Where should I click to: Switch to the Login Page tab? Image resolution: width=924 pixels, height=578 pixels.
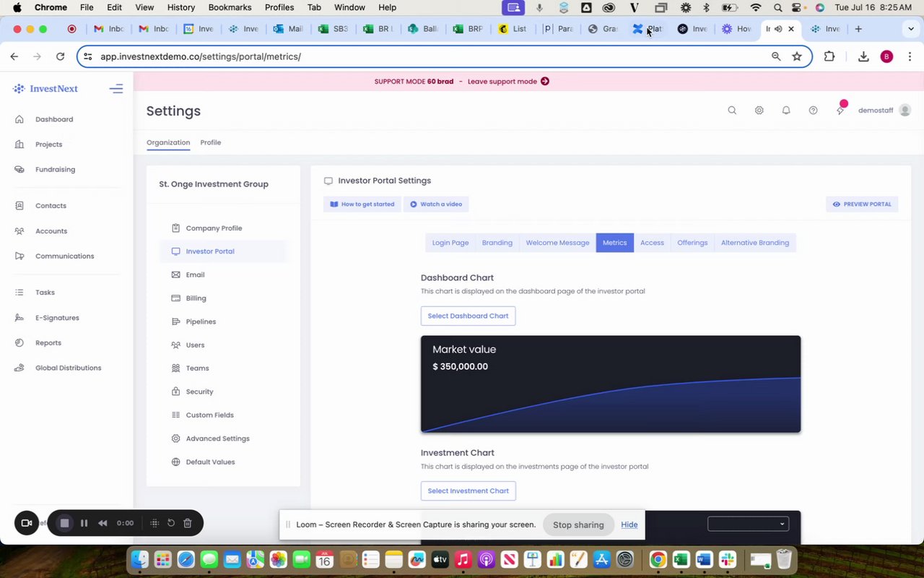click(x=450, y=243)
